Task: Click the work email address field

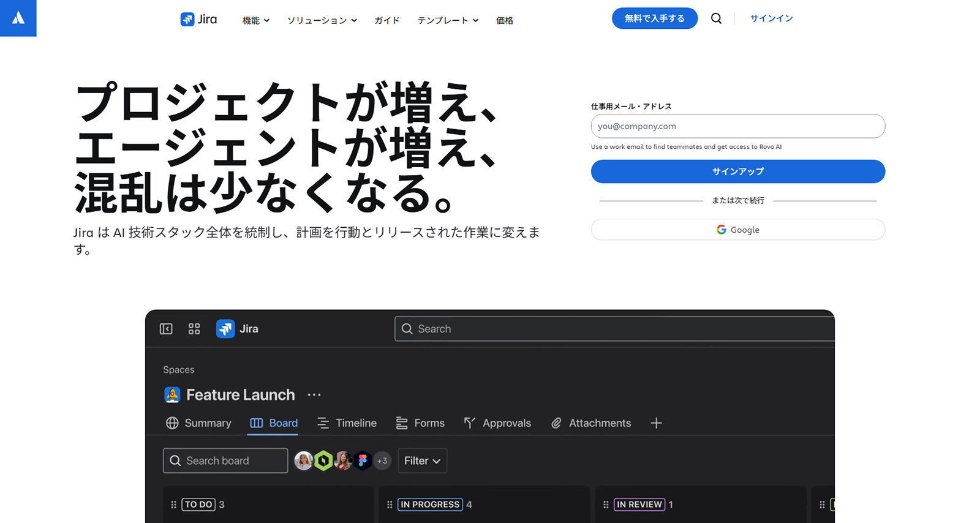Action: [x=738, y=126]
